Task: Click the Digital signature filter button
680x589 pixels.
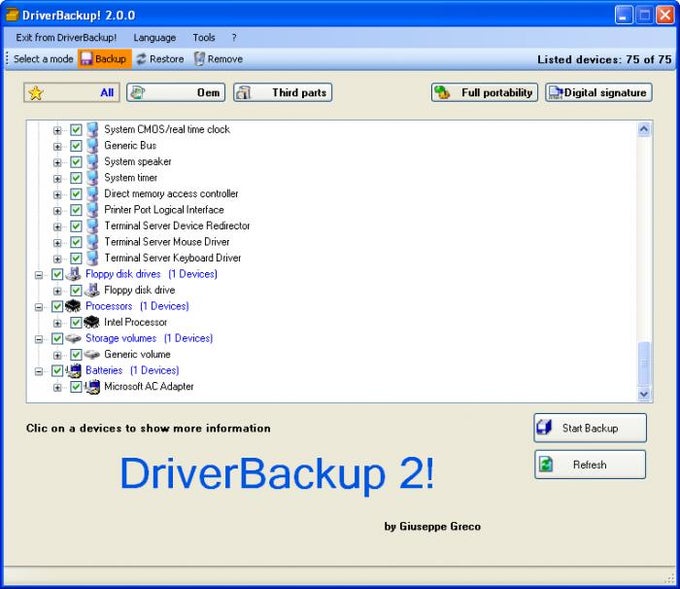Action: tap(598, 92)
